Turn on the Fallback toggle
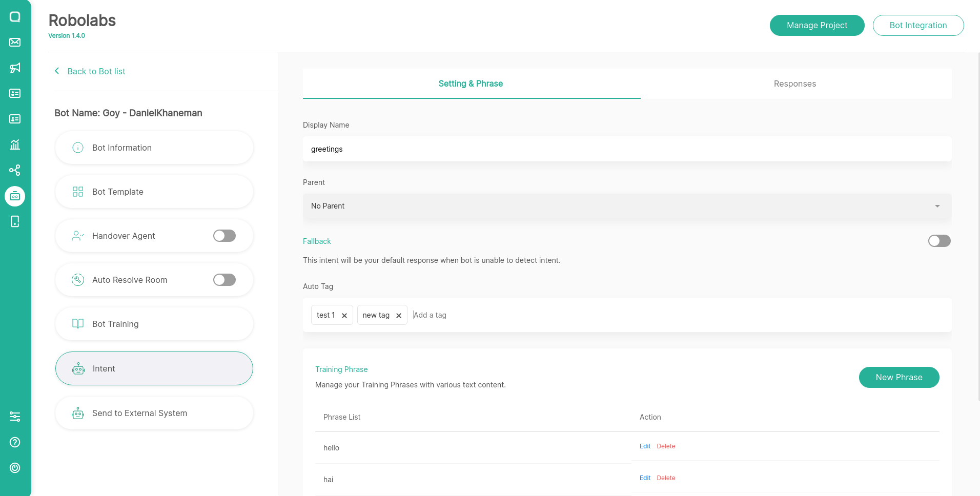This screenshot has height=496, width=980. pyautogui.click(x=939, y=241)
